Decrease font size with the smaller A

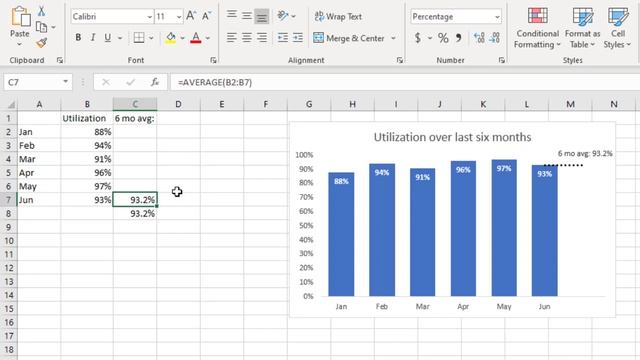coord(206,16)
